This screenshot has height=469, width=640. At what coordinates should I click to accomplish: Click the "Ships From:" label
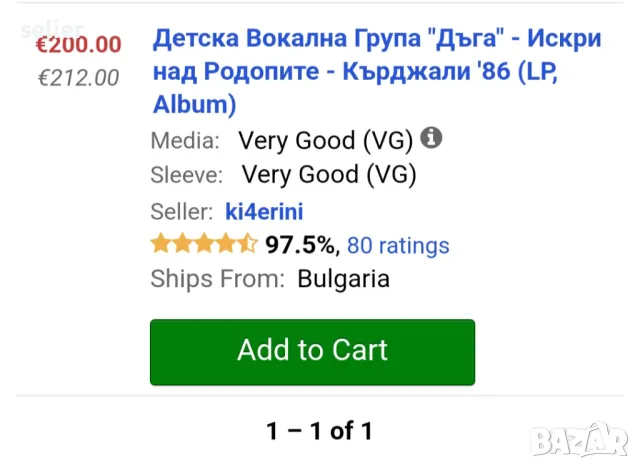coord(217,279)
